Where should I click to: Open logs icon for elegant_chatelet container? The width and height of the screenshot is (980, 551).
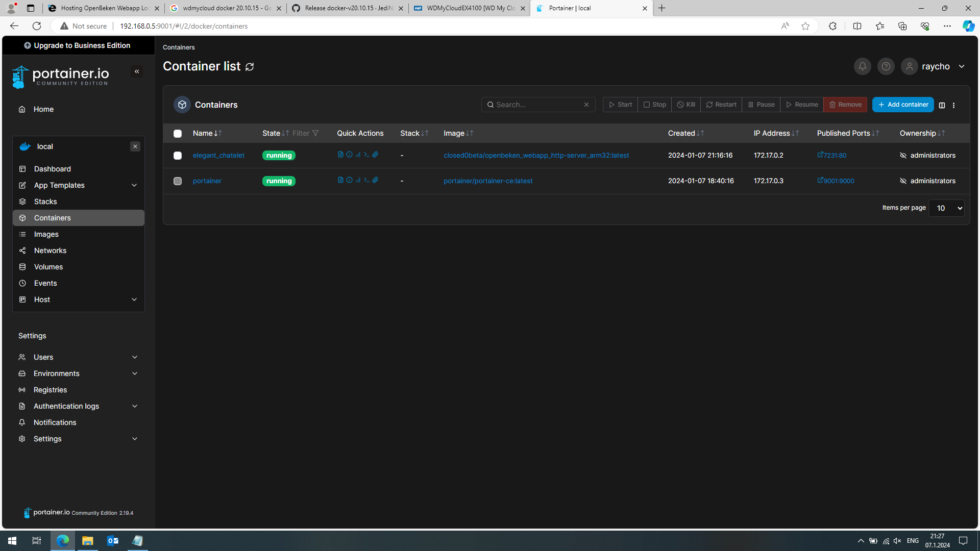[x=340, y=155]
